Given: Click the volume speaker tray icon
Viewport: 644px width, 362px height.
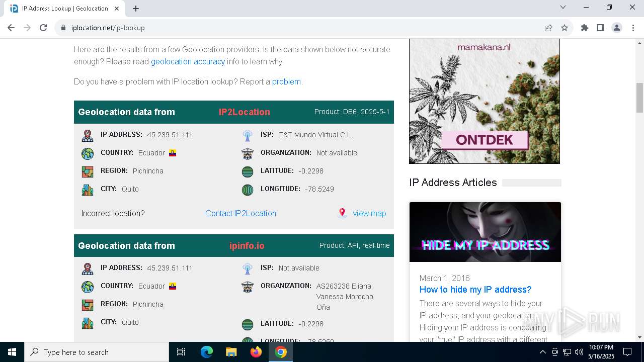Looking at the screenshot, I should (x=579, y=352).
